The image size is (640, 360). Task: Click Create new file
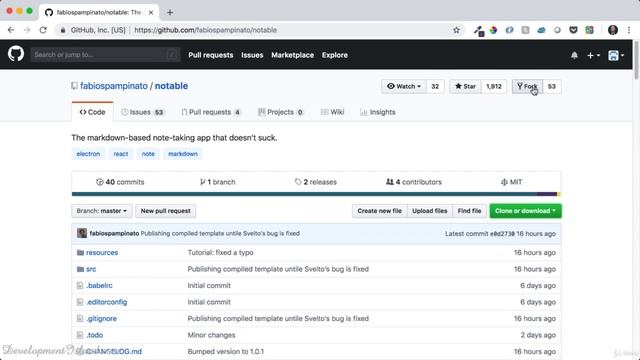(380, 211)
